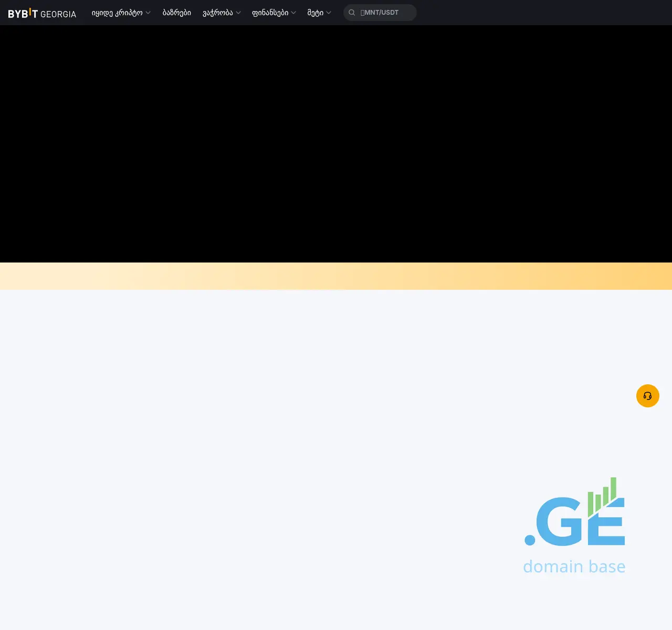Click the domain base link text

click(574, 566)
